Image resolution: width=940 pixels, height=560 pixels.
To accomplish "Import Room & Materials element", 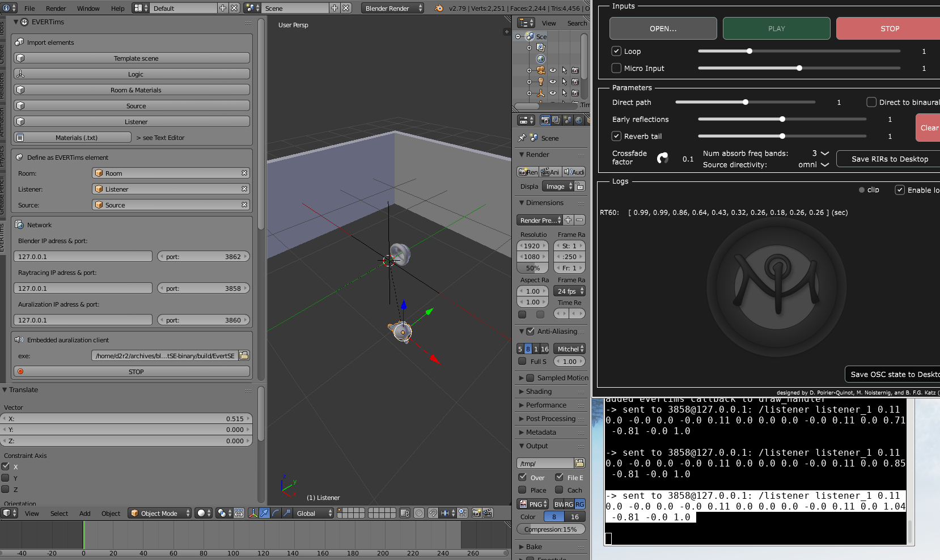I will [x=132, y=90].
